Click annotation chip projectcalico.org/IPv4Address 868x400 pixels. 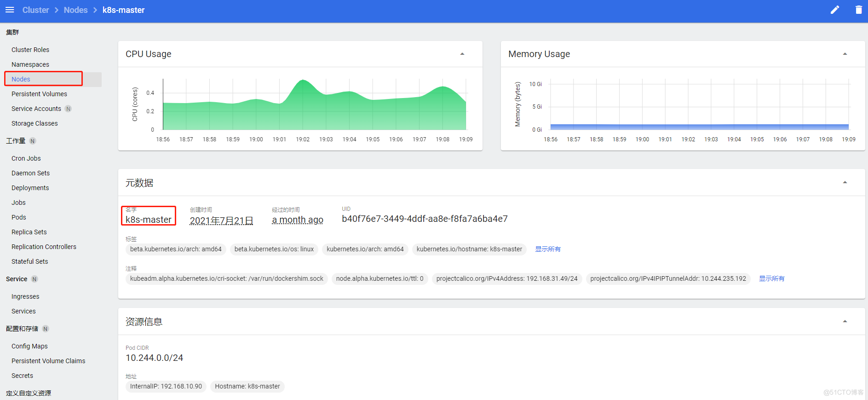507,278
